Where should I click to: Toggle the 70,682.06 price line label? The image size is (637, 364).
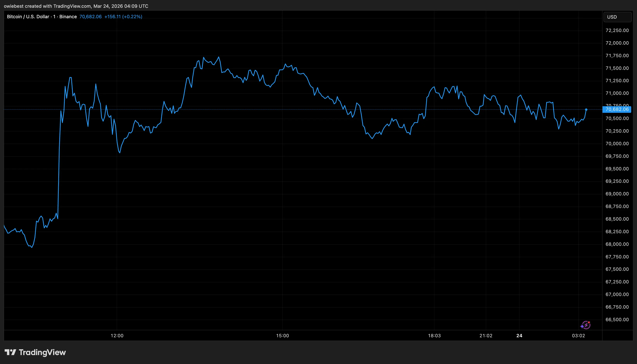617,109
